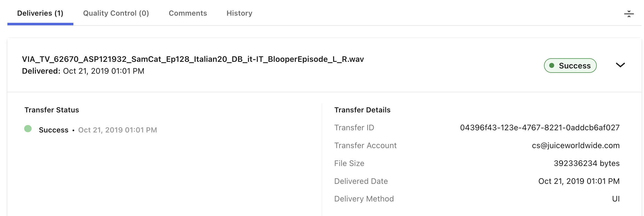Image resolution: width=644 pixels, height=216 pixels.
Task: Open the History tab
Action: [240, 13]
